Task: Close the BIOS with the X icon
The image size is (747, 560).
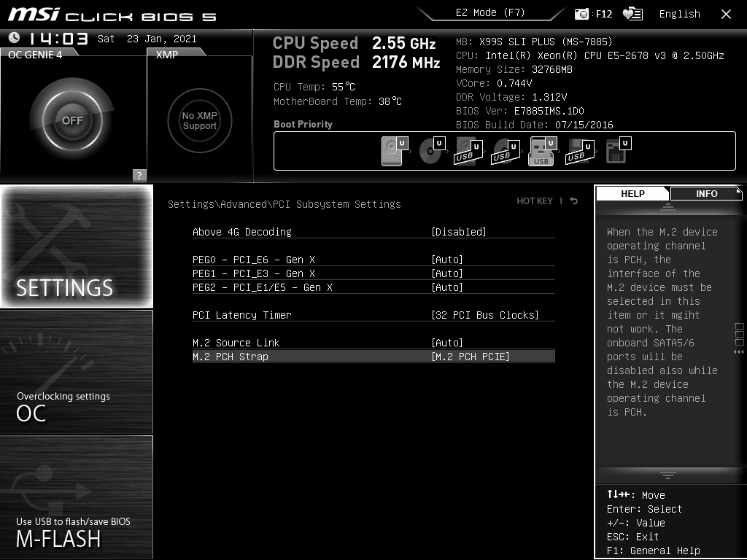Action: click(x=726, y=15)
